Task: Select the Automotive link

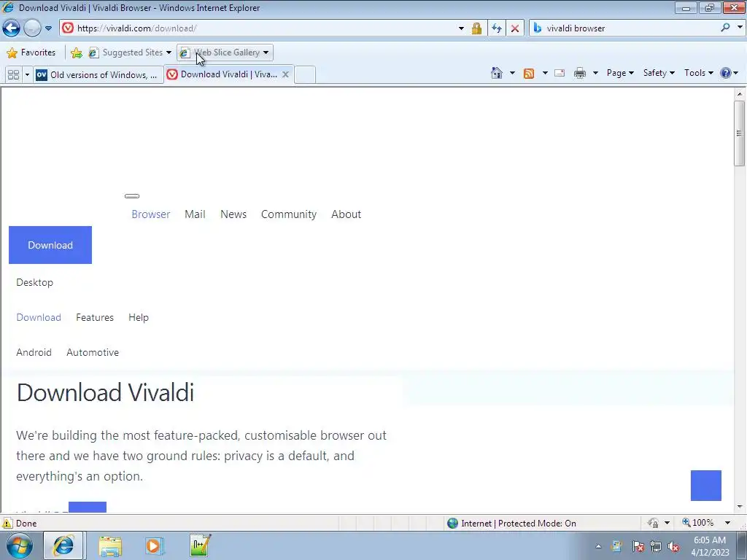Action: (93, 352)
